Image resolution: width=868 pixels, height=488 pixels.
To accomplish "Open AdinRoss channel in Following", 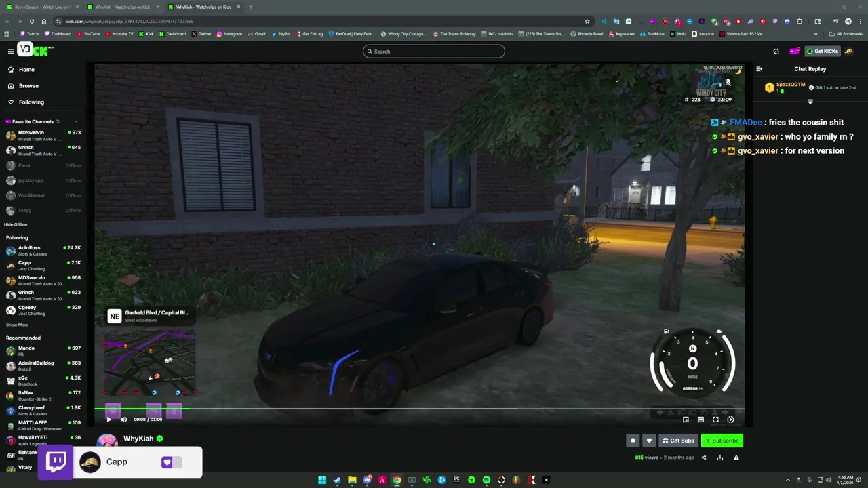I will (42, 251).
